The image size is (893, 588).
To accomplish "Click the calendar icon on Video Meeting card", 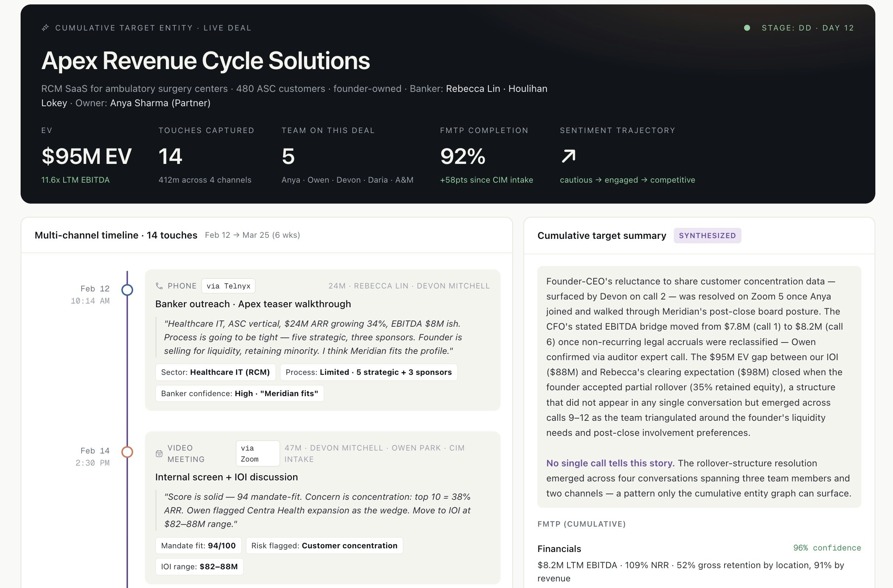I will [159, 454].
